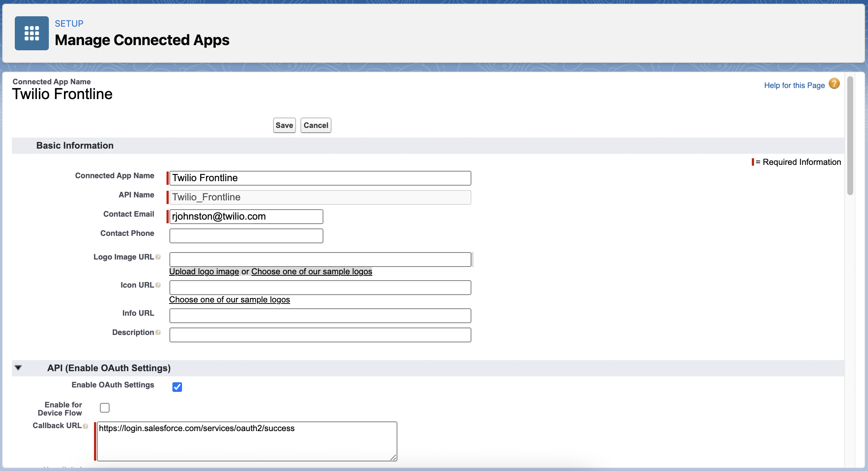Choose sample logos link under Icon URL
The image size is (868, 471).
tap(229, 300)
